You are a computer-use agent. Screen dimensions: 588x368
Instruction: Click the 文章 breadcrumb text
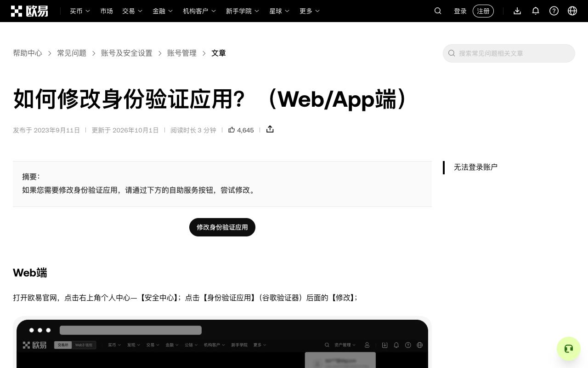click(x=219, y=53)
